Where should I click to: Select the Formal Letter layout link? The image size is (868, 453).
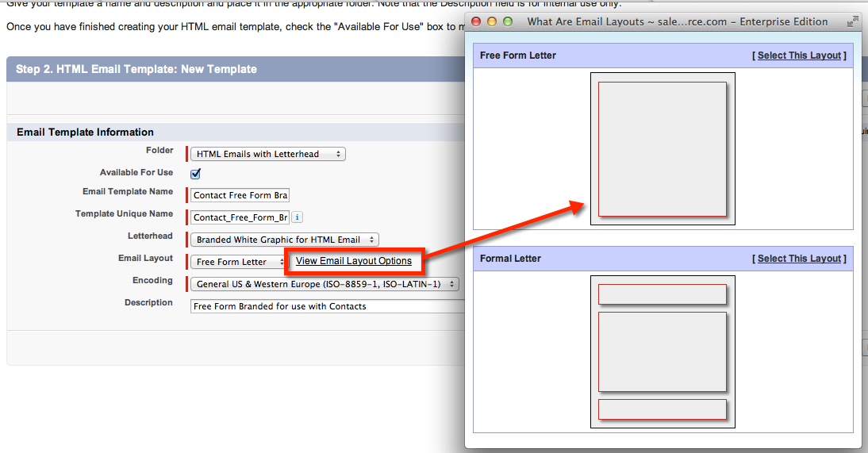pos(799,259)
